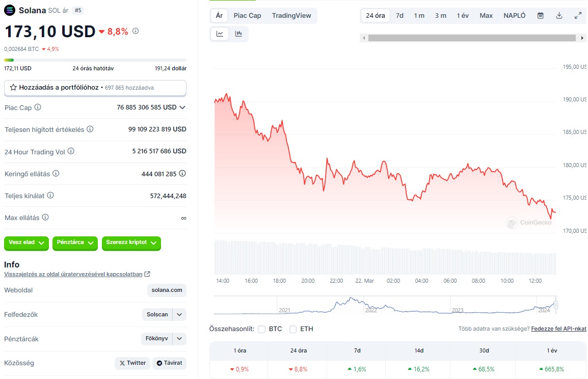Expand the Piac Cap value chevron
The image size is (588, 379).
182,107
